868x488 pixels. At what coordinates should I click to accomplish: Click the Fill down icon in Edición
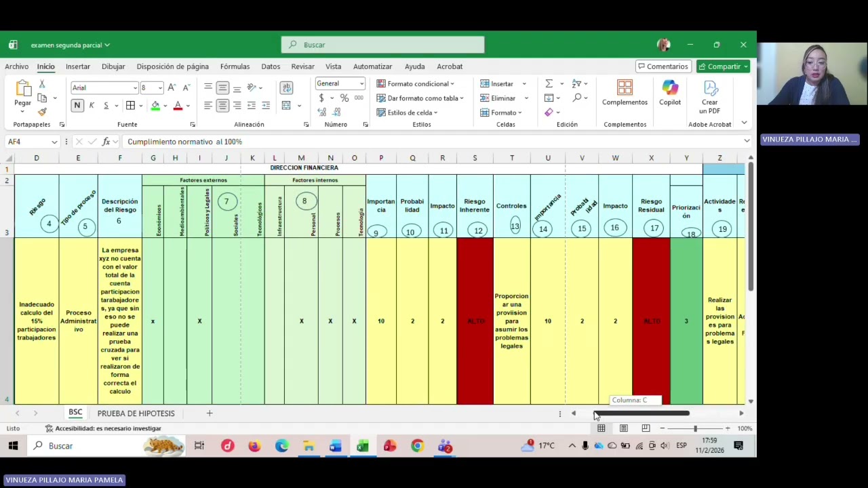coord(549,98)
